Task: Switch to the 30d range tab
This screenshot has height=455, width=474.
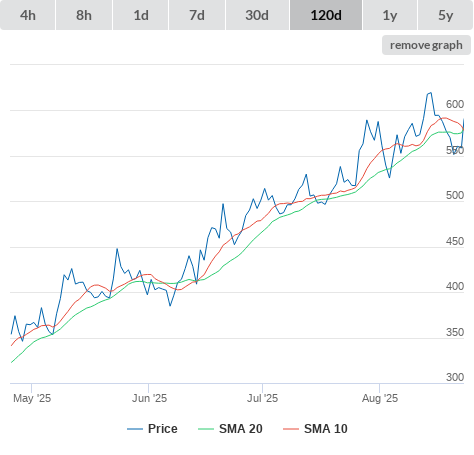Action: tap(257, 15)
